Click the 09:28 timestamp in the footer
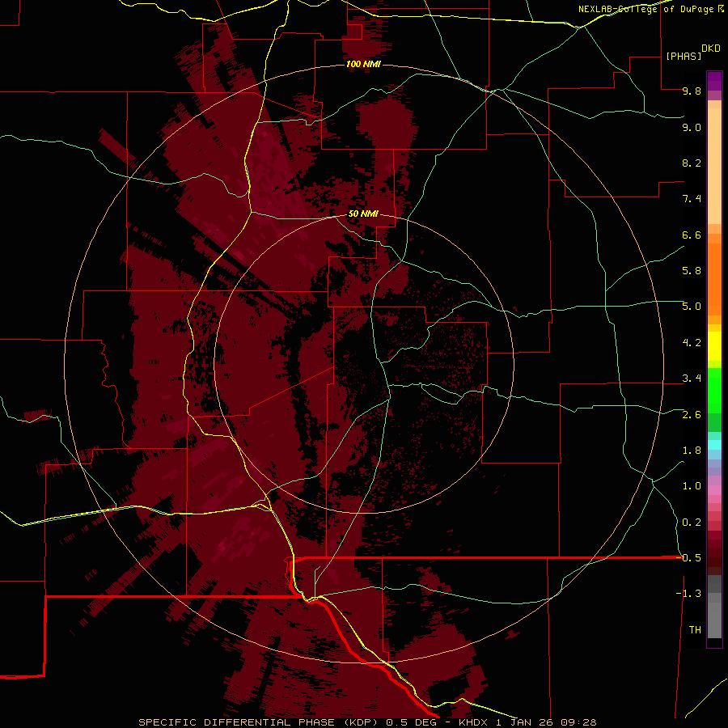The width and height of the screenshot is (728, 728). pos(578,722)
